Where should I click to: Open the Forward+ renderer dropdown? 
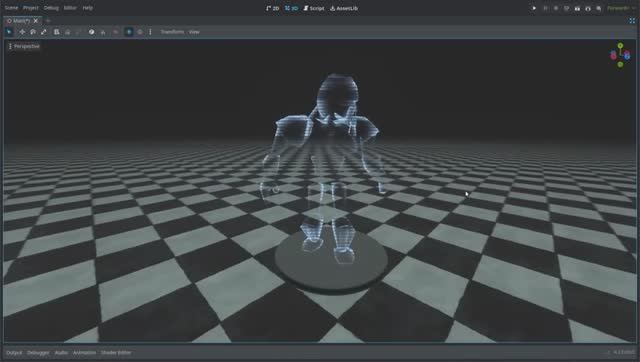(x=621, y=8)
